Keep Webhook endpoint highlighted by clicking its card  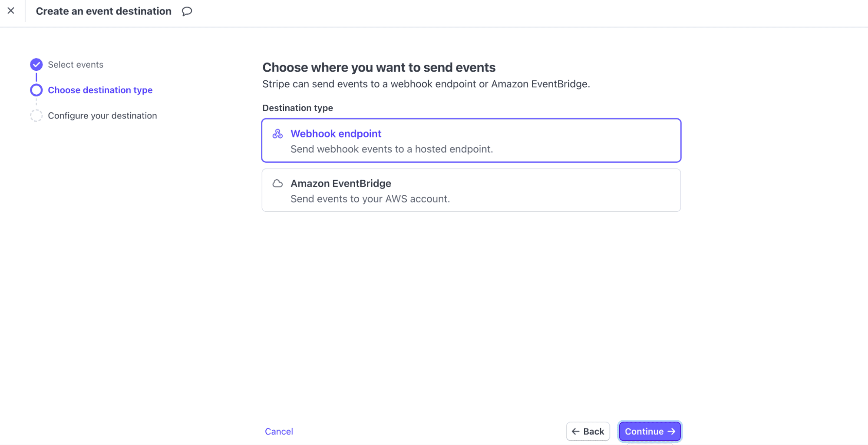pos(471,140)
